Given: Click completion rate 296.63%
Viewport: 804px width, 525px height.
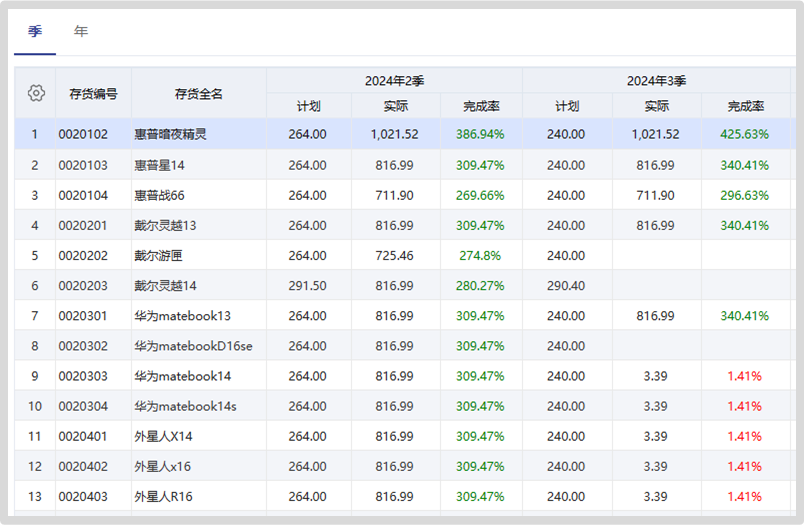Looking at the screenshot, I should [745, 195].
